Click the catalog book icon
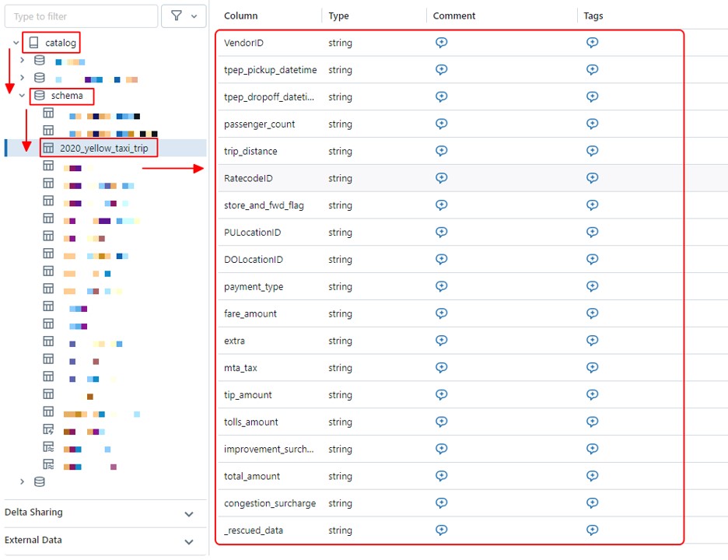Viewport: 728px width, 560px height. [x=33, y=43]
